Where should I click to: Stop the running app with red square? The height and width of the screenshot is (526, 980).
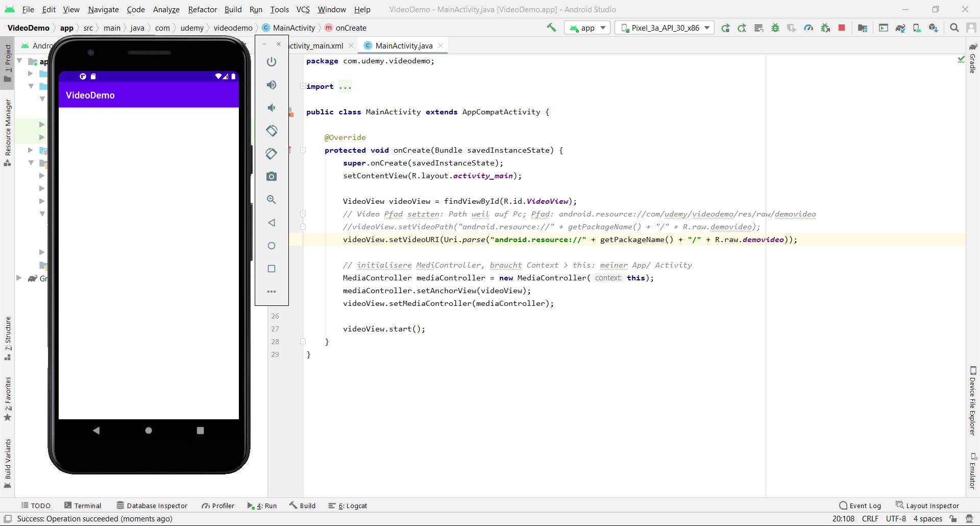[842, 28]
